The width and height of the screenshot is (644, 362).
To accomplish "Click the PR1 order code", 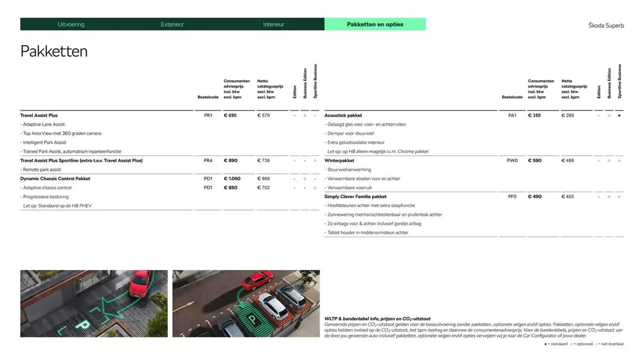I will click(x=208, y=115).
